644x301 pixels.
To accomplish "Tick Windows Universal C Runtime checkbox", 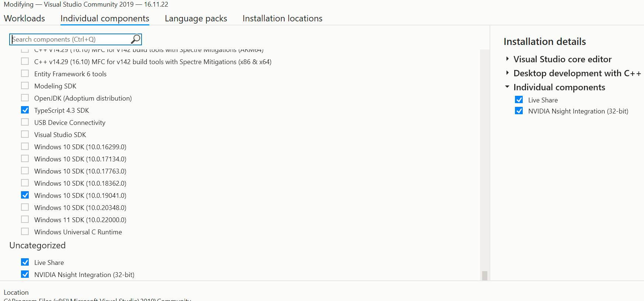I will point(25,231).
